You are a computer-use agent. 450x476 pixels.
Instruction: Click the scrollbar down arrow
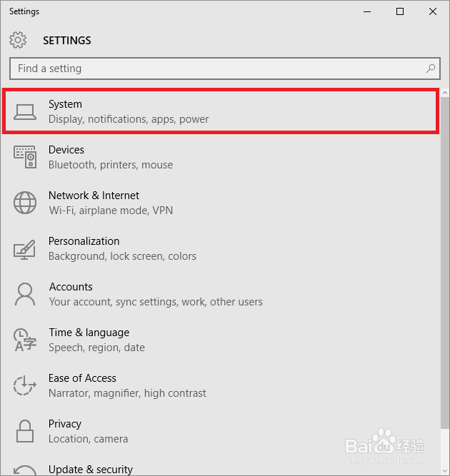444,470
